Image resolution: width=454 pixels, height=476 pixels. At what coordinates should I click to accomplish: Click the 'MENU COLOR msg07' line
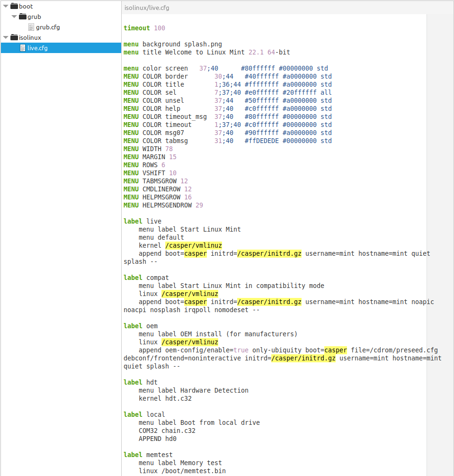point(228,133)
